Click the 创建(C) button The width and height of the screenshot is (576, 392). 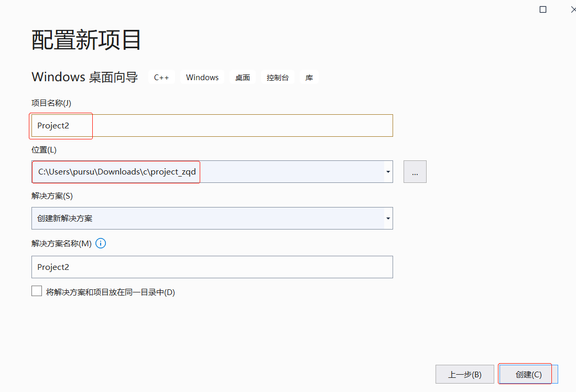click(x=528, y=374)
